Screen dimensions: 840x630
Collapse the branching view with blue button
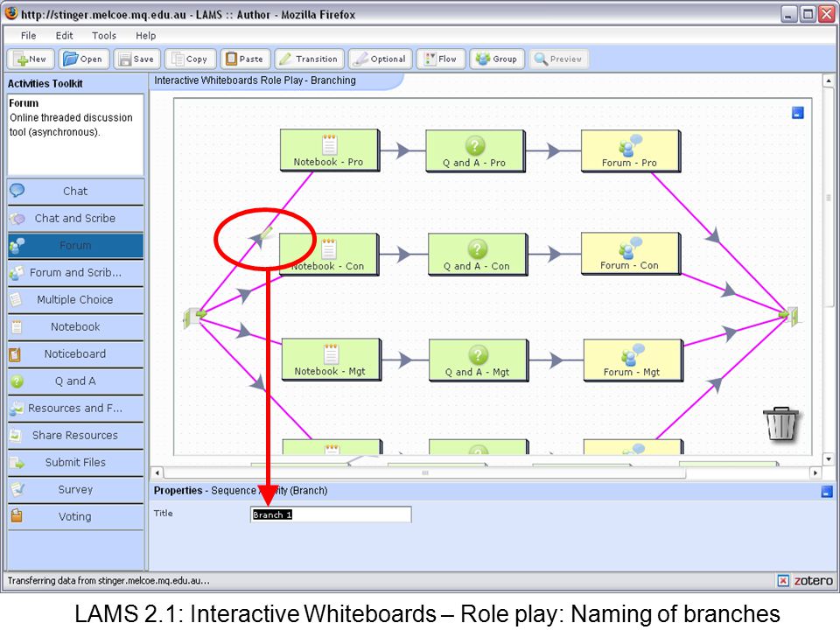point(798,113)
